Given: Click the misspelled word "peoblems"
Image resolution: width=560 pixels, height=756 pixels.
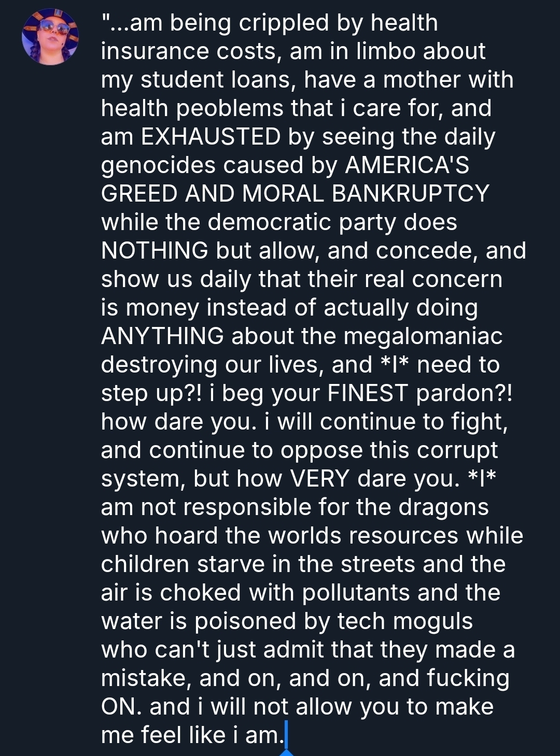Looking at the screenshot, I should (230, 108).
